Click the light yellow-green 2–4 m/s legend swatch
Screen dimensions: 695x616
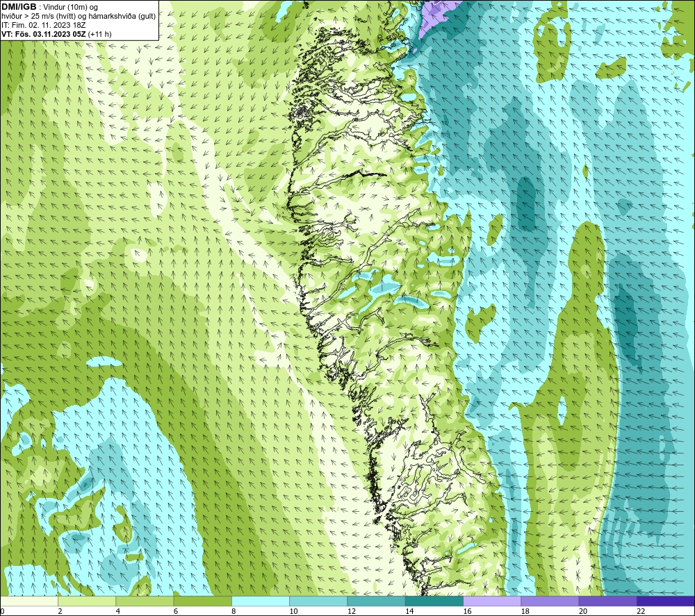[87, 601]
